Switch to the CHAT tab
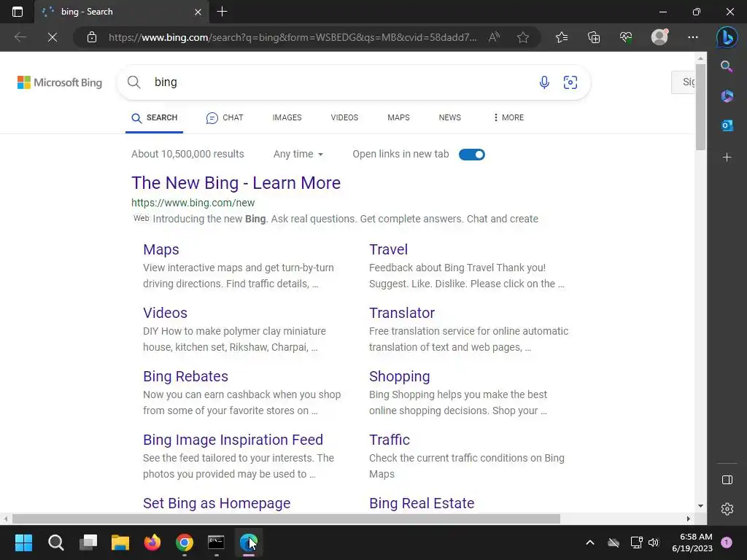Image resolution: width=747 pixels, height=560 pixels. coord(225,117)
